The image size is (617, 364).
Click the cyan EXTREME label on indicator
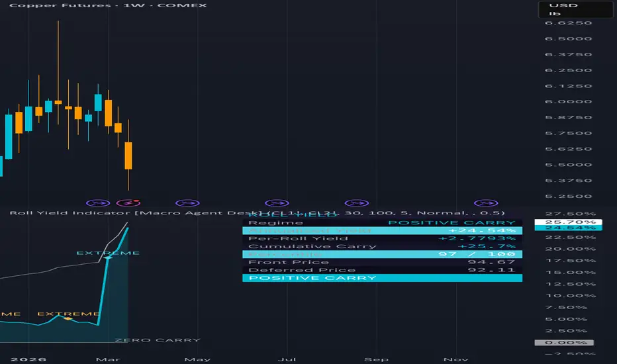(x=108, y=253)
